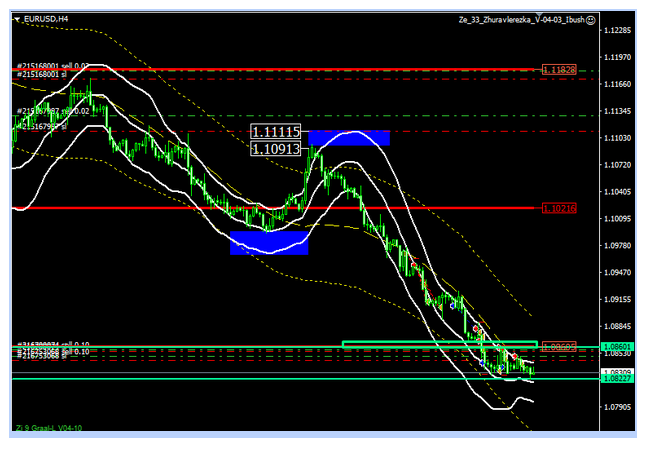Select the red 1.10216 price label
Image resolution: width=650 pixels, height=453 pixels.
coord(559,208)
